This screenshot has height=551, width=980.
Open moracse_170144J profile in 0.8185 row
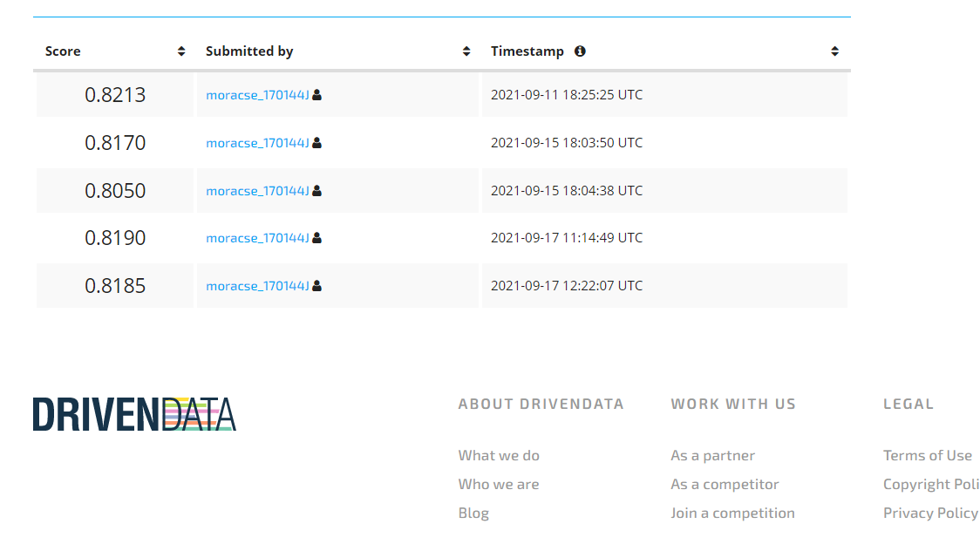(257, 285)
